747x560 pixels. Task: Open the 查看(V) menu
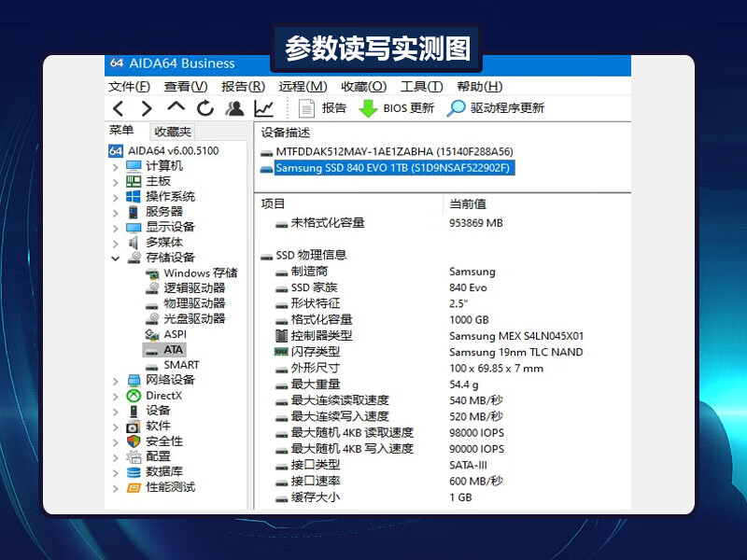tap(186, 87)
